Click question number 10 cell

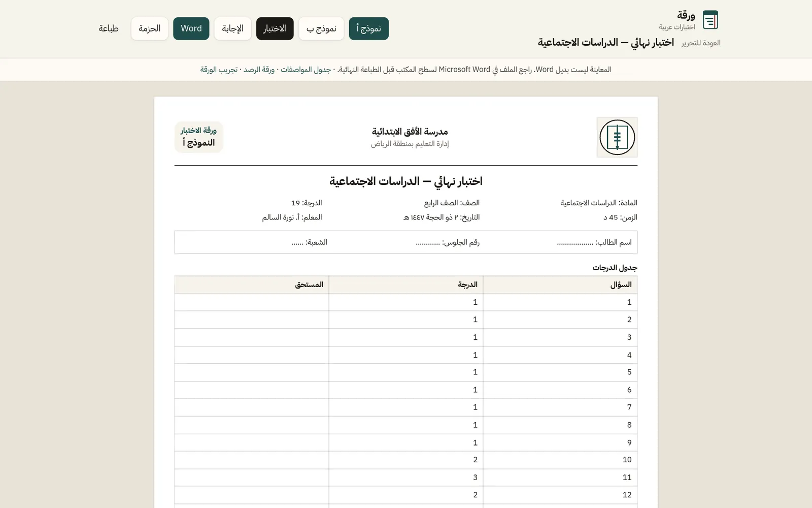point(560,460)
